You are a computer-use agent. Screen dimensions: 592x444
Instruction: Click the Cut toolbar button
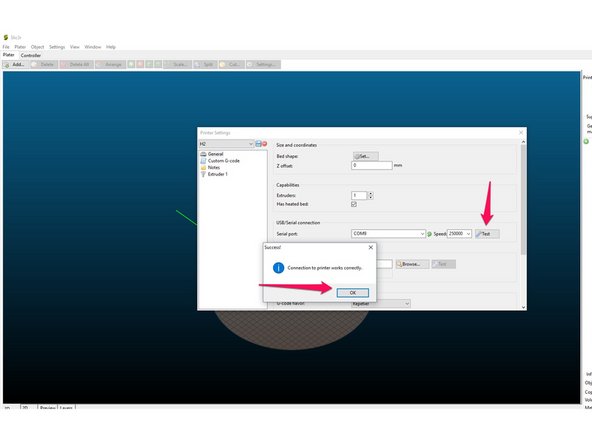click(x=231, y=65)
